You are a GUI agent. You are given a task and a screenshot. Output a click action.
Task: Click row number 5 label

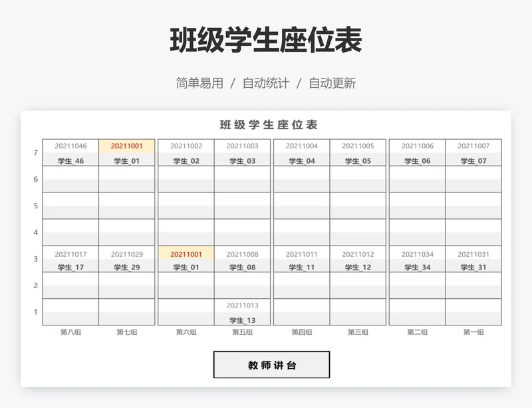36,206
